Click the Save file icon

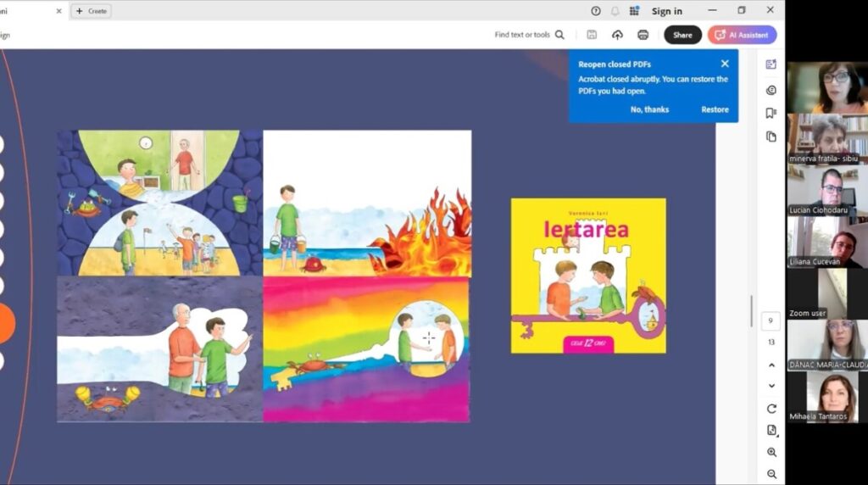pos(592,35)
